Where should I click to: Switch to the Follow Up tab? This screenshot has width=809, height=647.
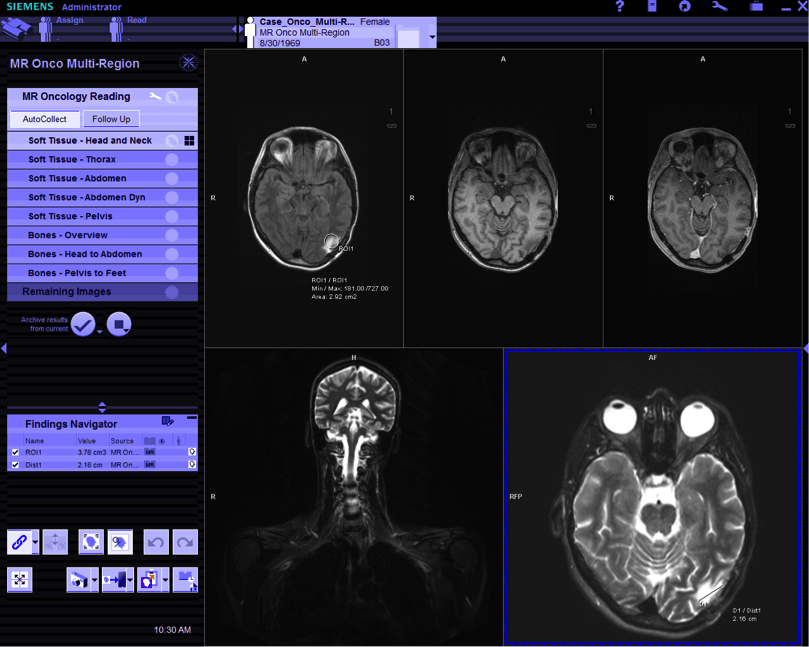coord(110,118)
